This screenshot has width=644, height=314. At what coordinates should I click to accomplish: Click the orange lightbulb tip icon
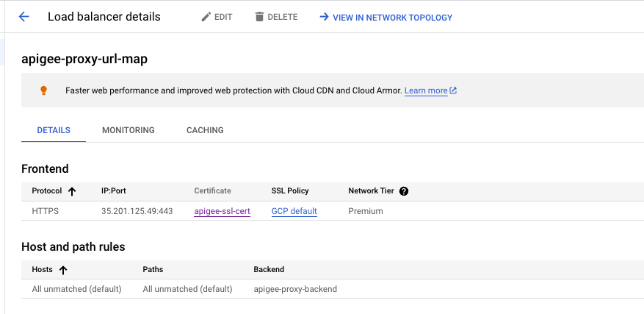(x=43, y=90)
